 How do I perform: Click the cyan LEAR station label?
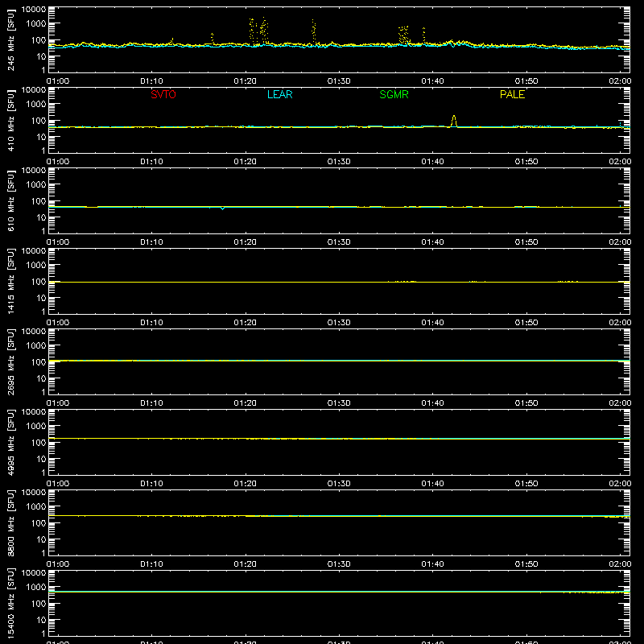[279, 94]
